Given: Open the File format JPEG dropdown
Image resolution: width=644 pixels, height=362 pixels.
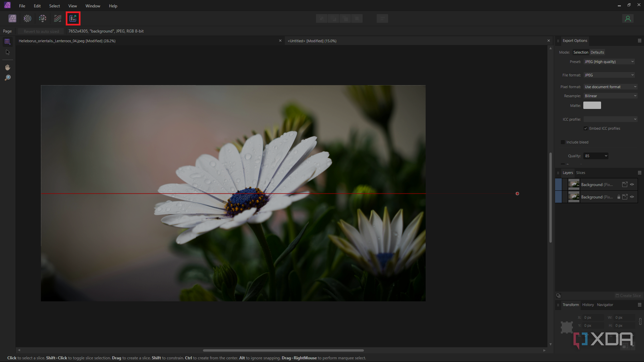Looking at the screenshot, I should (x=609, y=75).
